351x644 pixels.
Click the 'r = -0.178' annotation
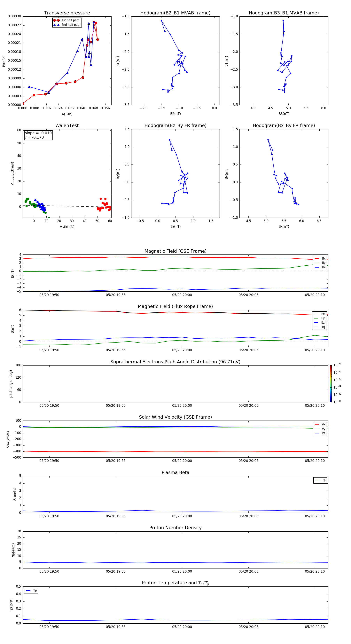click(x=35, y=137)
